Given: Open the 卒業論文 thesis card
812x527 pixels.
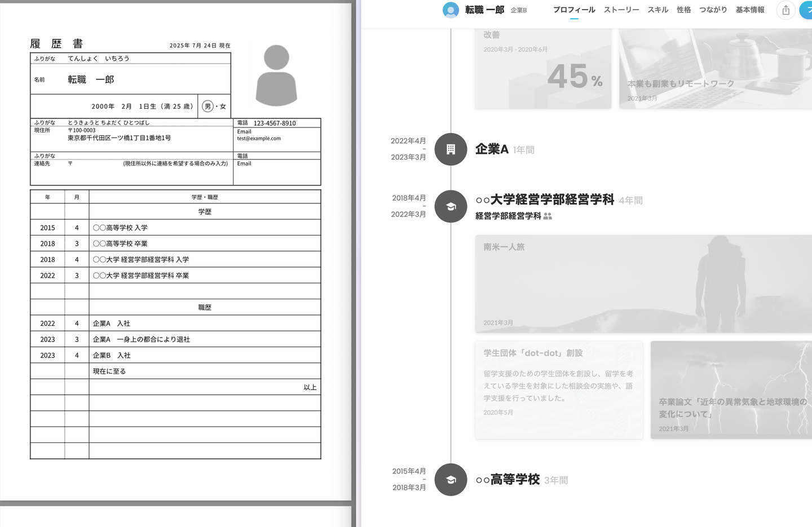Looking at the screenshot, I should (x=731, y=389).
